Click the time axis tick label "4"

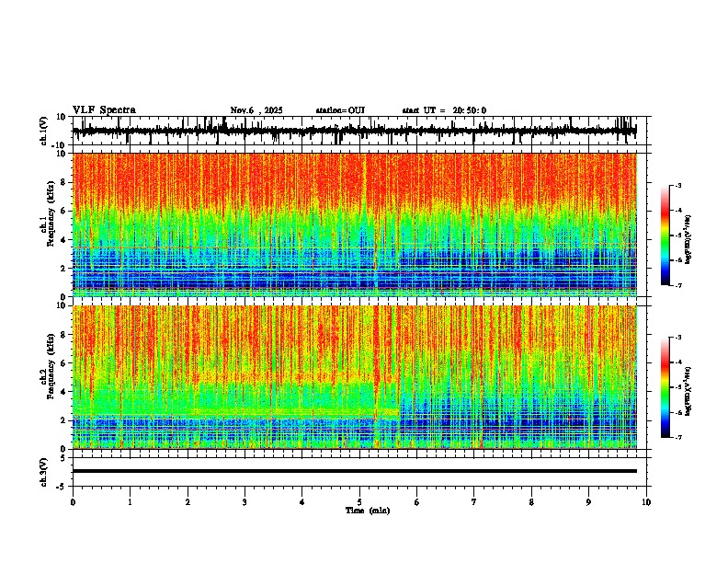pos(302,501)
